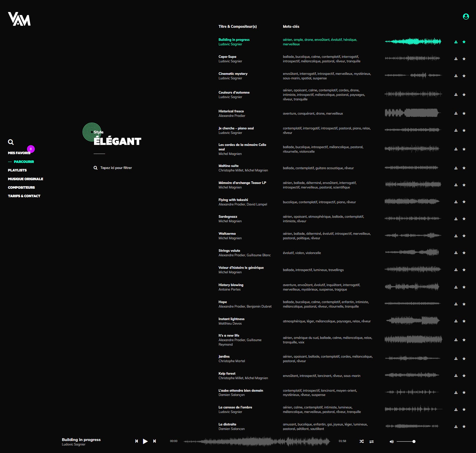Open the search magnifier in the sidebar
Viewport: 476px width, 453px height.
point(11,142)
